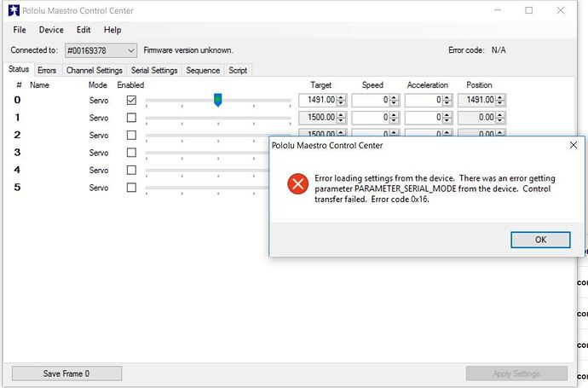Viewport: 588px width, 388px height.
Task: Enable the channel 1 servo checkbox
Action: click(131, 118)
